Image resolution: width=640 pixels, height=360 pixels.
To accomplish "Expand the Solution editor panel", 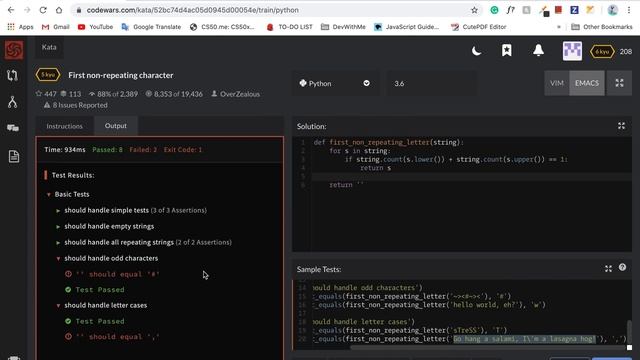I will (x=621, y=126).
